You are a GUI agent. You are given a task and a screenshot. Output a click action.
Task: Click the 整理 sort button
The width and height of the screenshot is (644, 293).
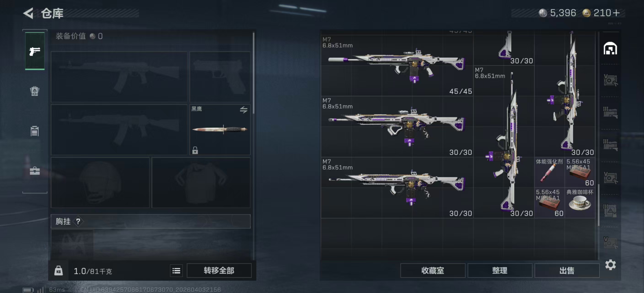click(499, 271)
